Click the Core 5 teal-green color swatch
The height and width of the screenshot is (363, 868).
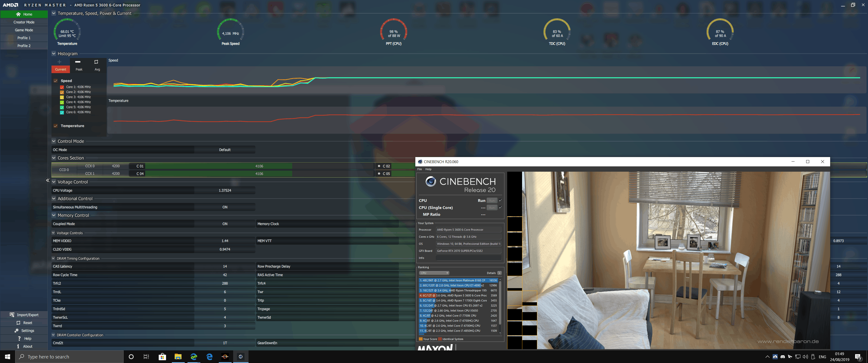(62, 107)
